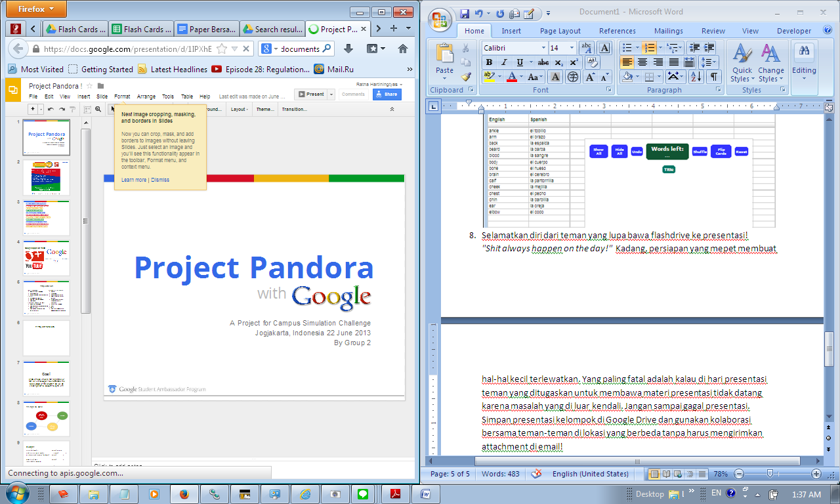Screen dimensions: 840x504
Task: Click the zoom magnifier in Slides toolbar
Action: click(98, 110)
